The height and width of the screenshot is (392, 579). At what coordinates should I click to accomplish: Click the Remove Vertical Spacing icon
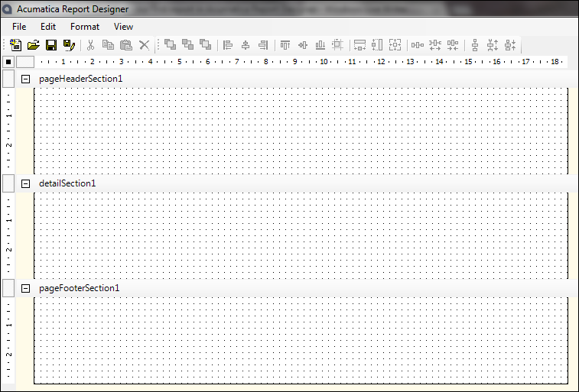click(510, 45)
